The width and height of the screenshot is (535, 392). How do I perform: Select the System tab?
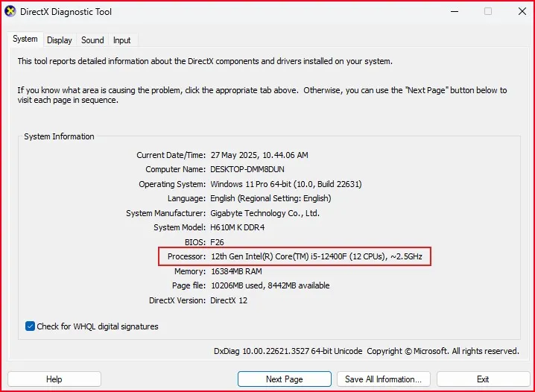coord(25,39)
